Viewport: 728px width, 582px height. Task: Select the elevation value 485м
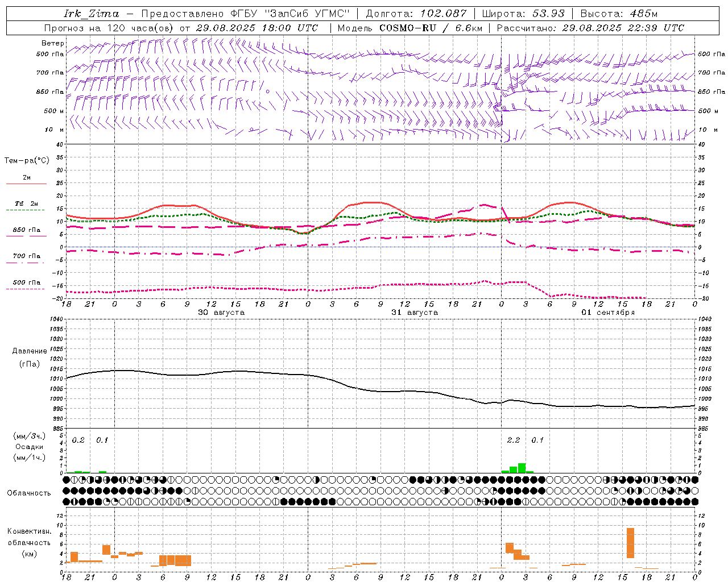click(644, 14)
